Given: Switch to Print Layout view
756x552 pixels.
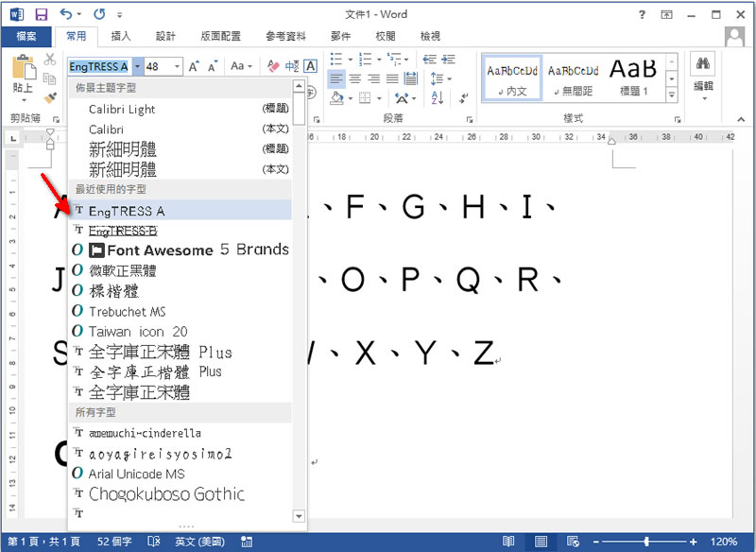Looking at the screenshot, I should tap(541, 542).
